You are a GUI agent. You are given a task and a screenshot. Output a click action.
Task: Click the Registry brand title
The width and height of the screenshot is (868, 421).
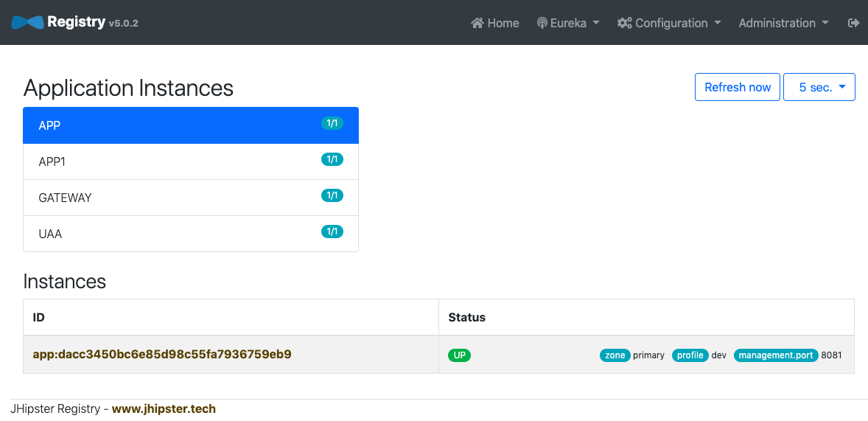pos(76,22)
